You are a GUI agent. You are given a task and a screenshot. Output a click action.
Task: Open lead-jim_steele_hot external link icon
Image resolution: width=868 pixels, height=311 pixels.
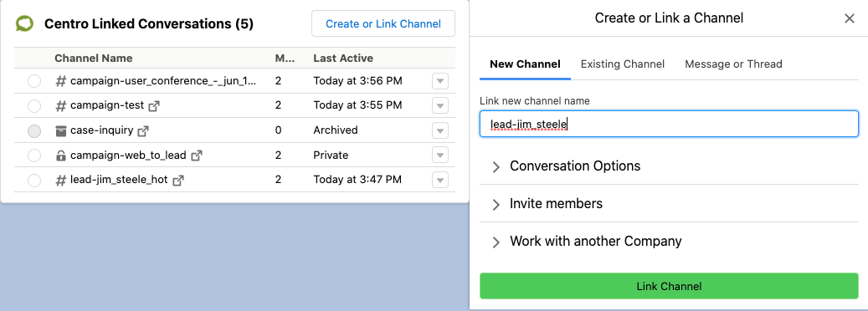coord(178,180)
